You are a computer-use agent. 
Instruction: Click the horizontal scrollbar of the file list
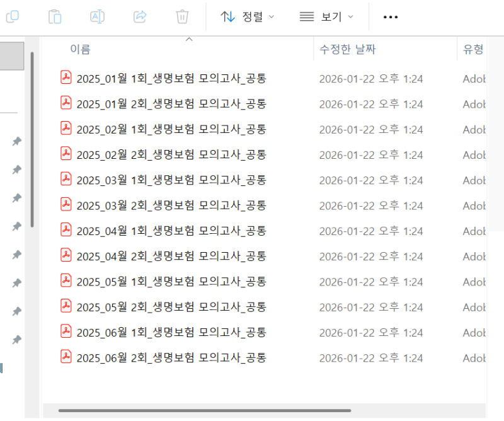[205, 410]
